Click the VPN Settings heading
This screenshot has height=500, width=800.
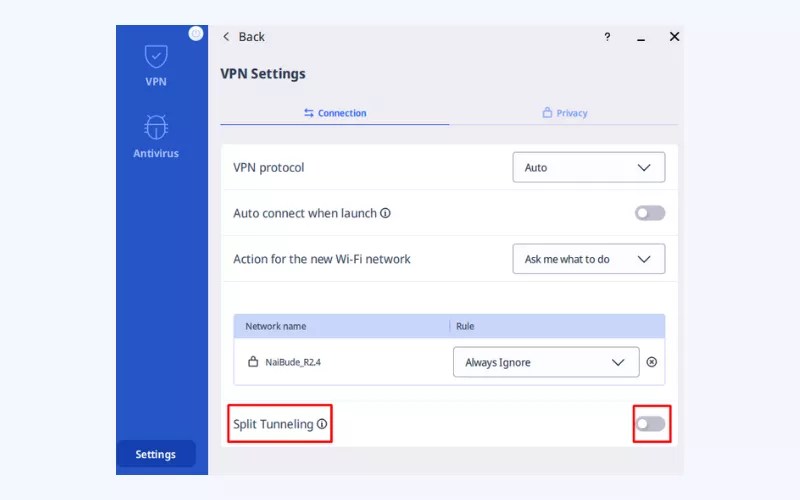coord(263,73)
